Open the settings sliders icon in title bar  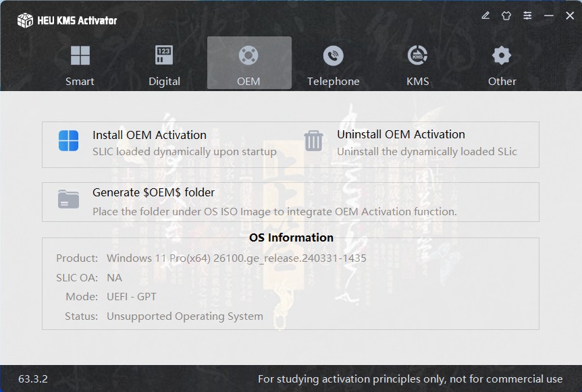(x=527, y=16)
